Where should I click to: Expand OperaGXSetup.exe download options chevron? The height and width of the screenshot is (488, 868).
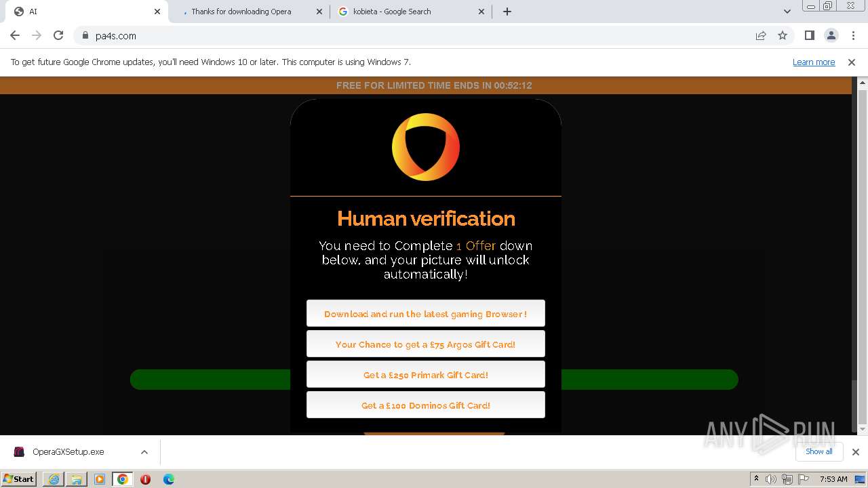click(144, 452)
